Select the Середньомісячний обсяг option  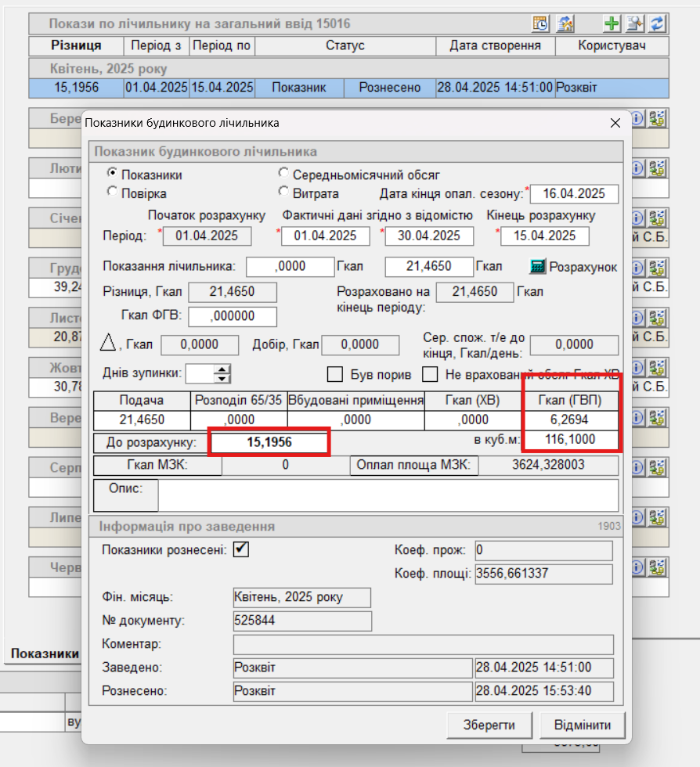pos(284,174)
